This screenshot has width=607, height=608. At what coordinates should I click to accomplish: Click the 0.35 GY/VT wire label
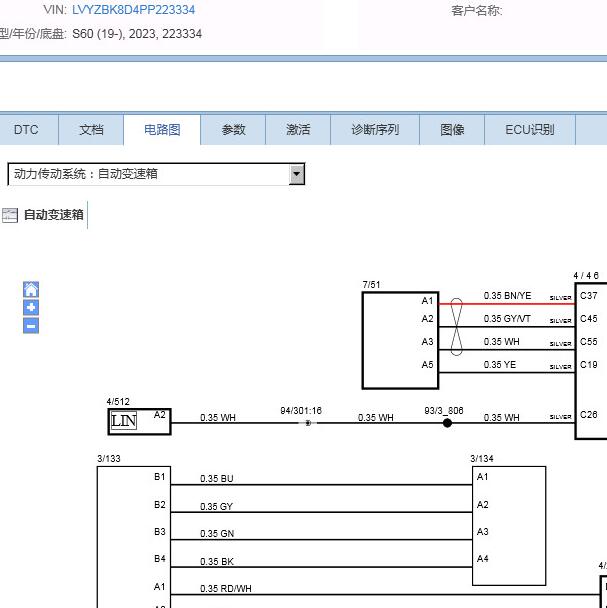coord(507,319)
